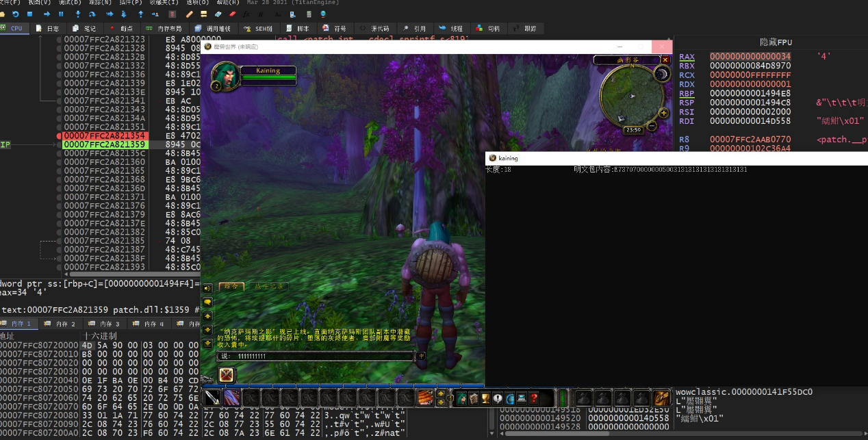Image resolution: width=868 pixels, height=440 pixels.
Task: Click the fx functions toolbar icon
Action: pos(246,14)
